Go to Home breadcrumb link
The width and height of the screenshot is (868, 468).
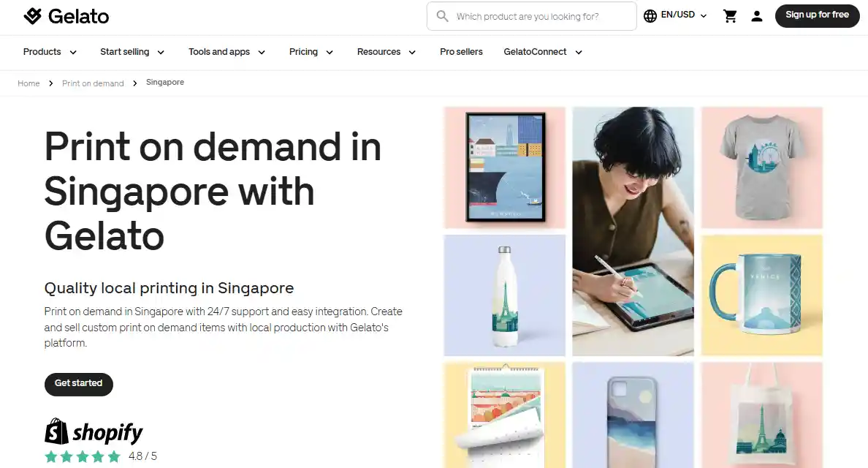tap(28, 83)
